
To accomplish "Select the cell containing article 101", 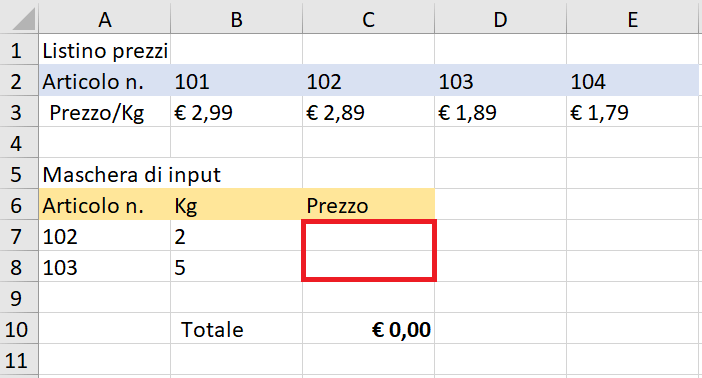I will coord(236,80).
